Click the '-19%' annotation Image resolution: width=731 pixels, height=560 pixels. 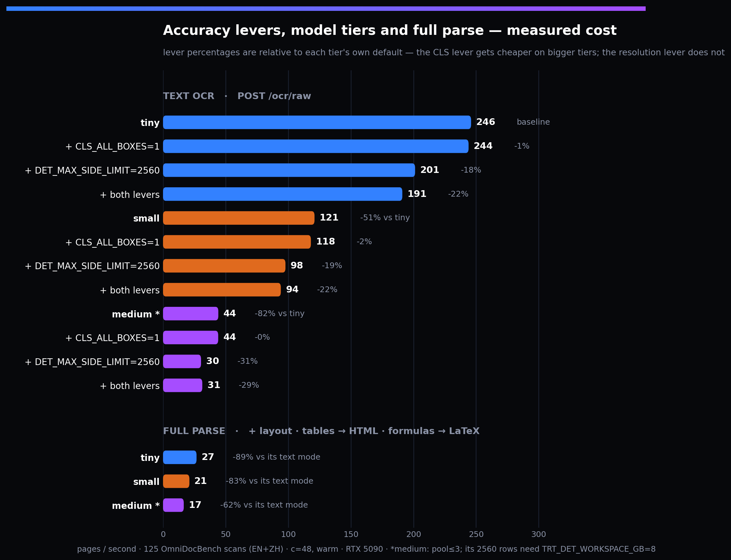click(x=332, y=266)
